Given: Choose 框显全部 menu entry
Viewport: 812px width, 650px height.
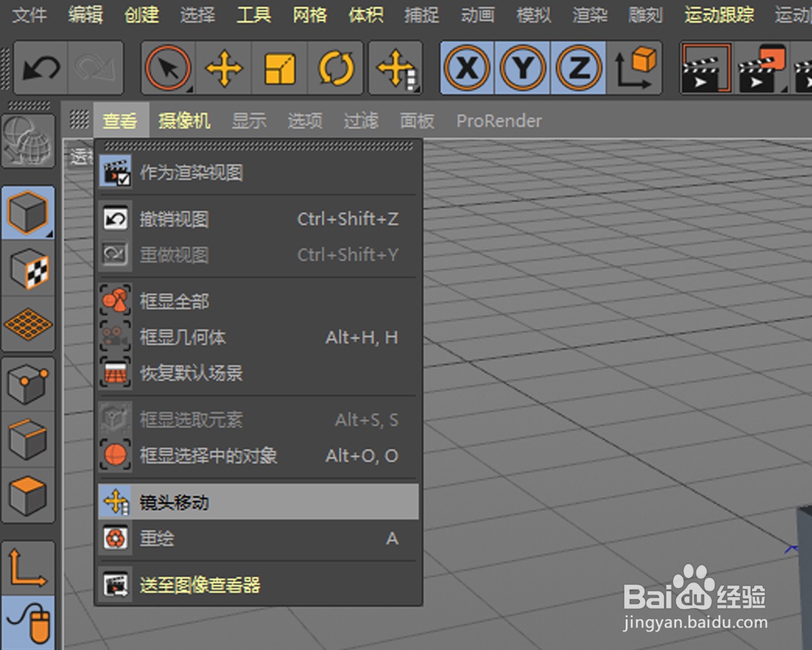Looking at the screenshot, I should pyautogui.click(x=259, y=301).
